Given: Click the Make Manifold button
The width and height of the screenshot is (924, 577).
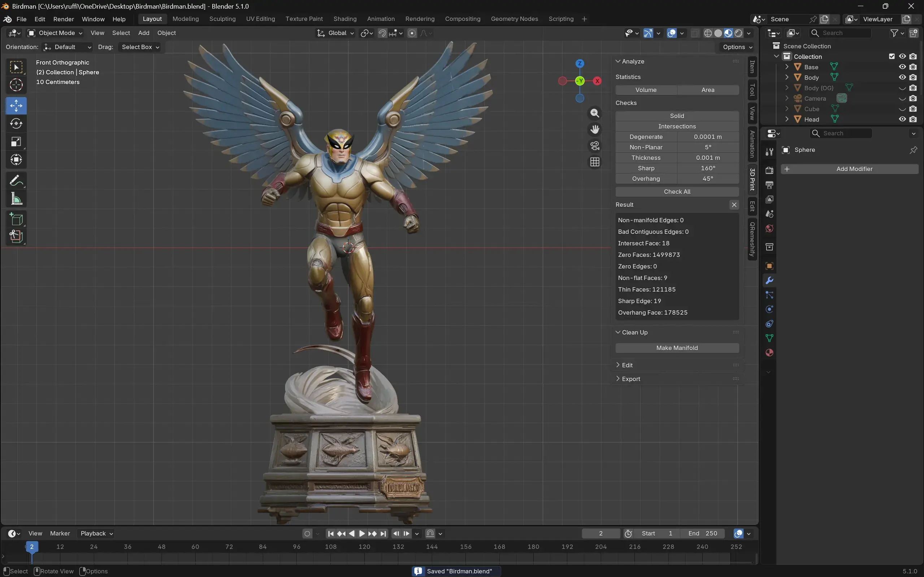Looking at the screenshot, I should (677, 348).
